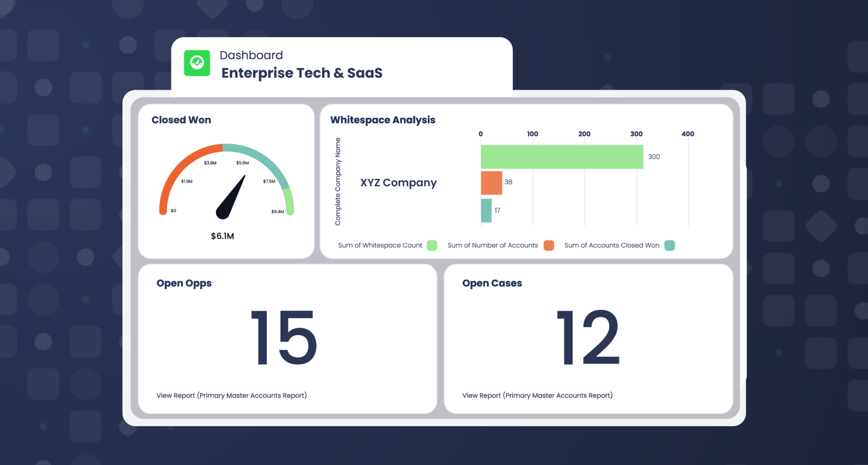This screenshot has height=465, width=868.
Task: Click the Open Cases number 12
Action: pyautogui.click(x=588, y=338)
